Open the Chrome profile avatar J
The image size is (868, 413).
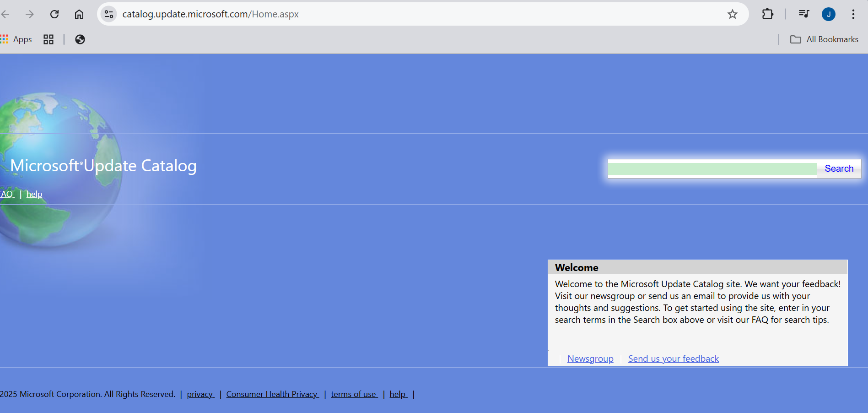(829, 14)
